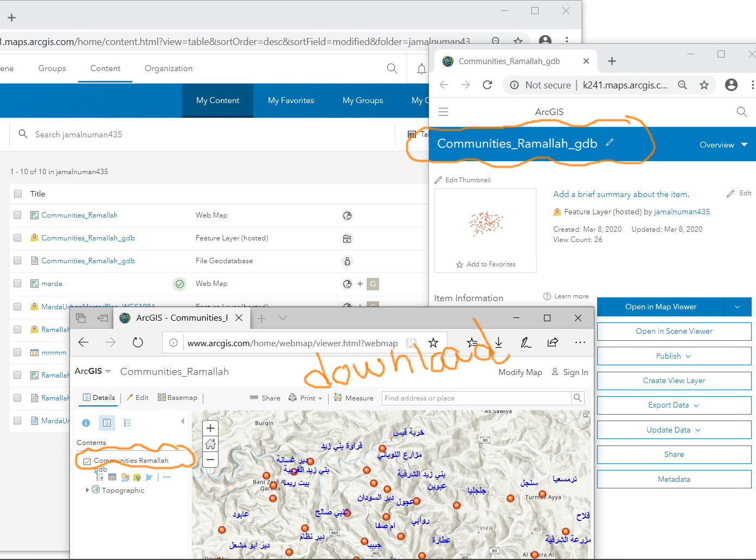The image size is (756, 560).
Task: Open the jamalnuman435 owner link
Action: click(682, 212)
